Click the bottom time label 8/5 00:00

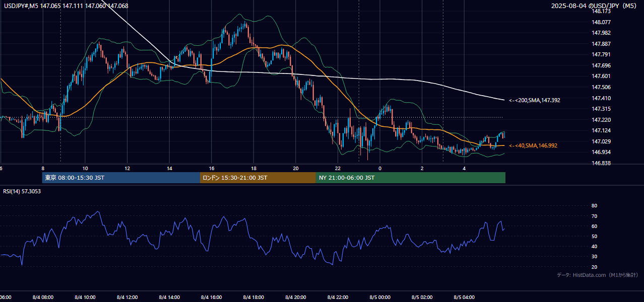(380, 297)
